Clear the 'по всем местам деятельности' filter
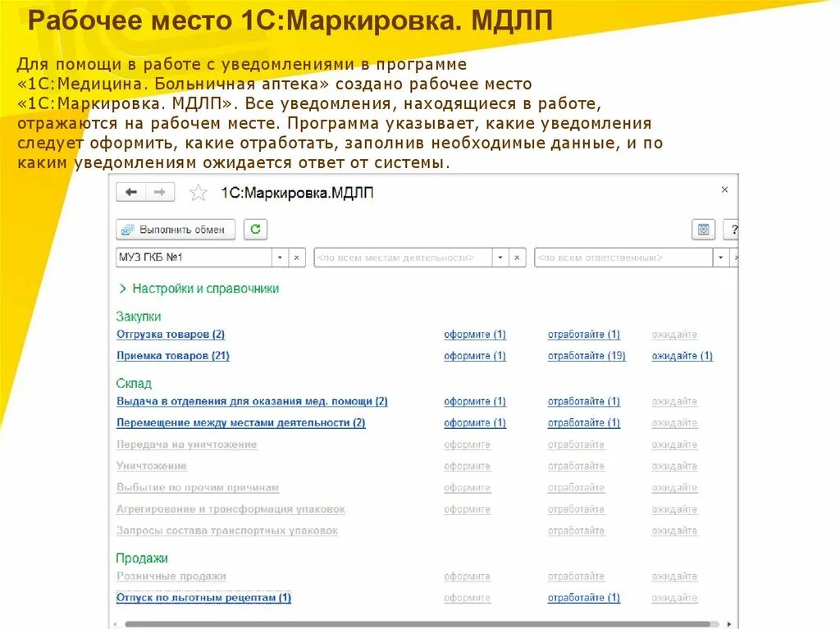 click(x=517, y=258)
